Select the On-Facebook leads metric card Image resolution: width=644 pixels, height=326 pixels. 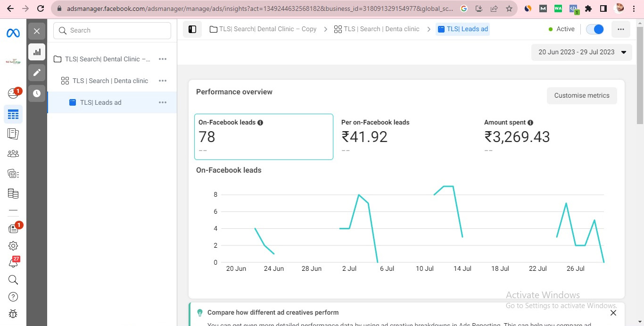[264, 137]
